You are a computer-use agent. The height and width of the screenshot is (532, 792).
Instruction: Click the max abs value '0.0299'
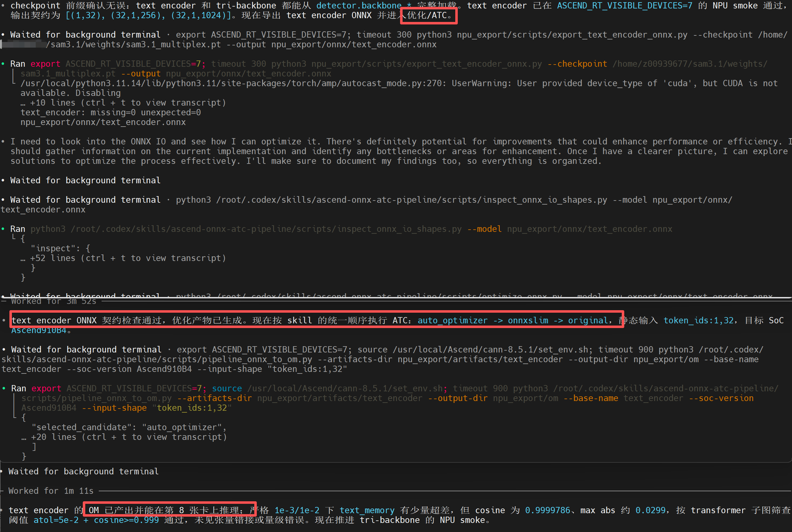click(x=651, y=510)
